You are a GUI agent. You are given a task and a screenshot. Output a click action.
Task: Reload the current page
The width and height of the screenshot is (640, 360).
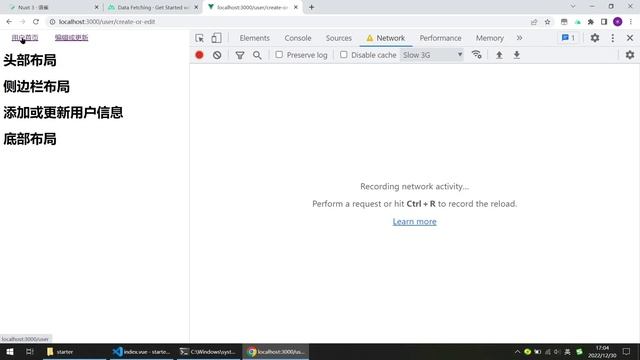[x=36, y=22]
